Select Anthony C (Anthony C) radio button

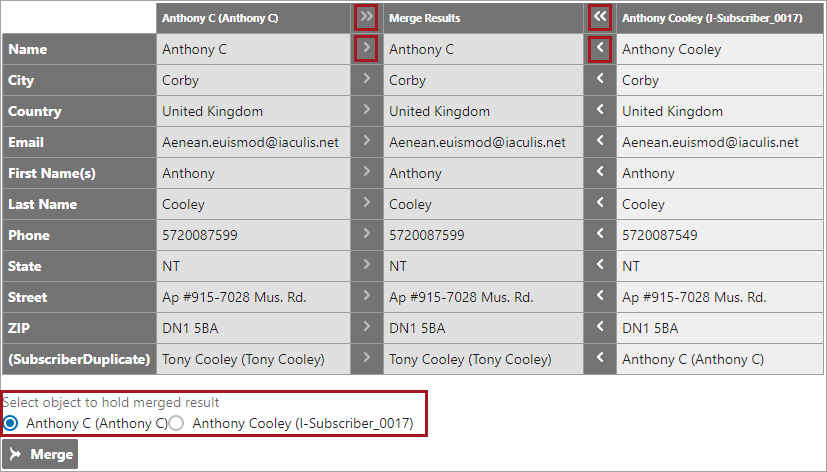(x=11, y=423)
